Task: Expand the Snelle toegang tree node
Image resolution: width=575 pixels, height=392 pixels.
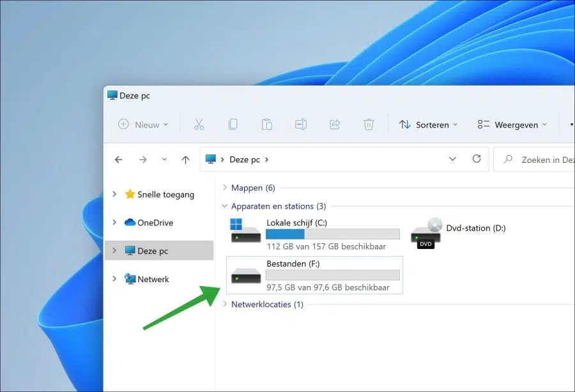Action: [114, 194]
